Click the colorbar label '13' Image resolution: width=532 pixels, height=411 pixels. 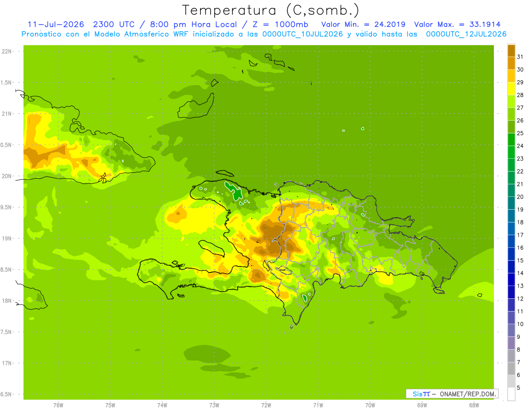coord(520,286)
